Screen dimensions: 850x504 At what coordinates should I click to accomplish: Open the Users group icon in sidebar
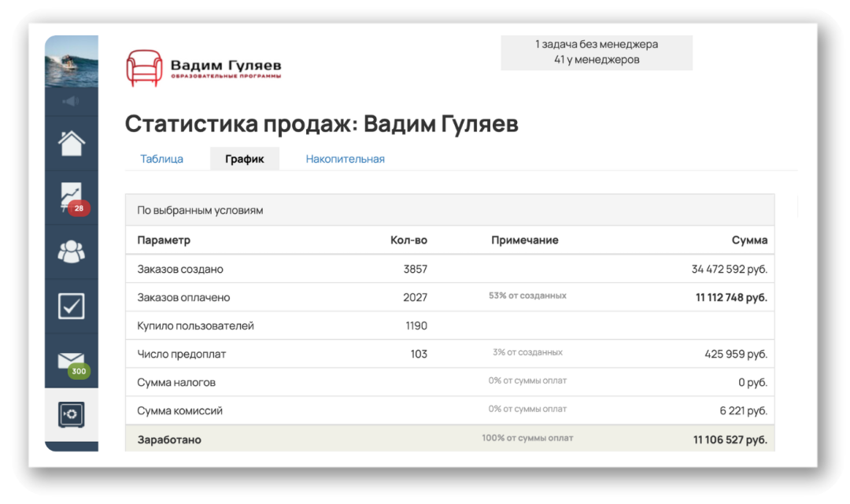(x=72, y=252)
